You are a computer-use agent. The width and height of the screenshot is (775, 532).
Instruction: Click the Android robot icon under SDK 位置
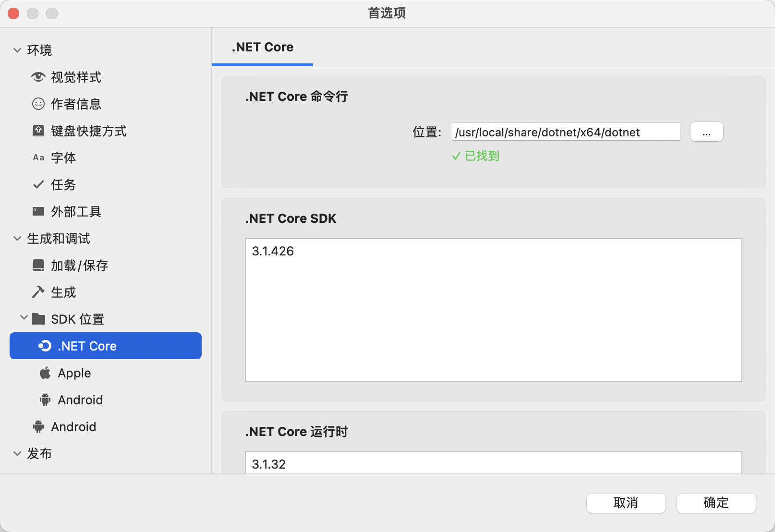(45, 400)
